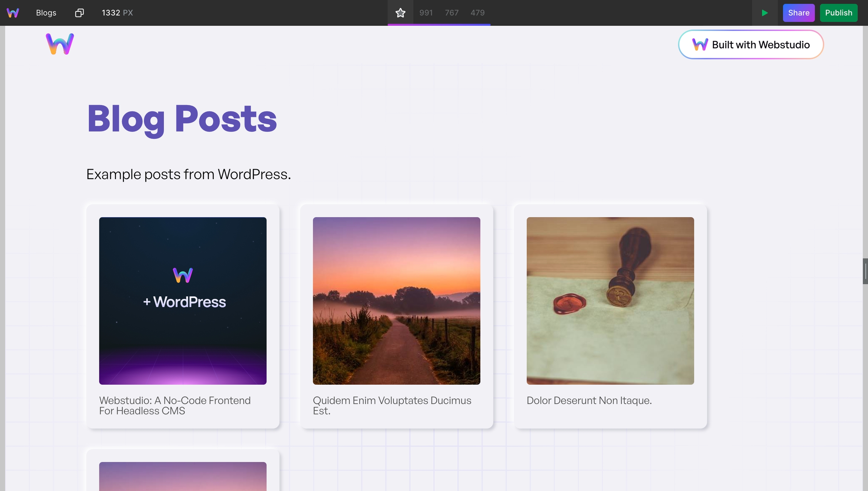The height and width of the screenshot is (491, 868).
Task: Click the W logo inside the Built with Webstudio badge
Action: (x=700, y=44)
